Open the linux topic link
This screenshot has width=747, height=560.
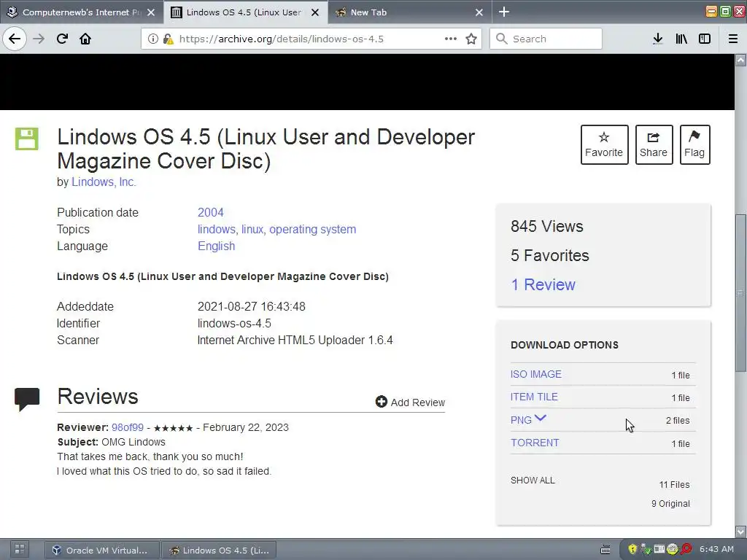pos(253,229)
